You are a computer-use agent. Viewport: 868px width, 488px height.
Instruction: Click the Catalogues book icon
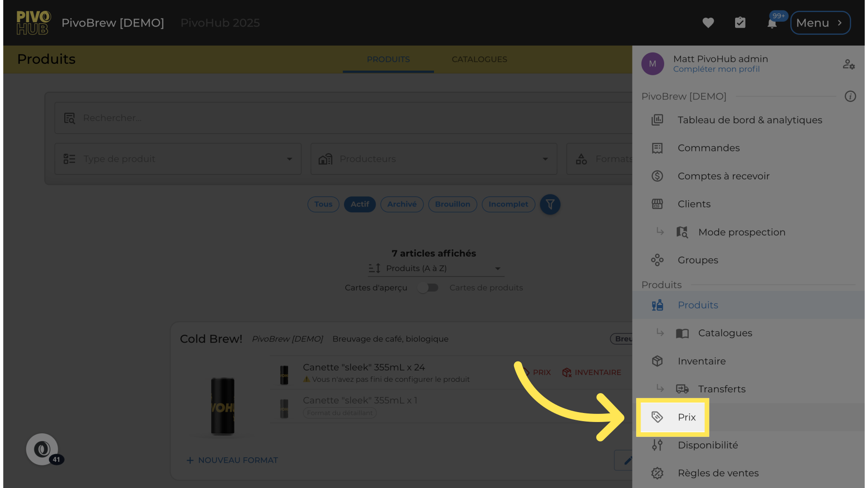point(682,333)
